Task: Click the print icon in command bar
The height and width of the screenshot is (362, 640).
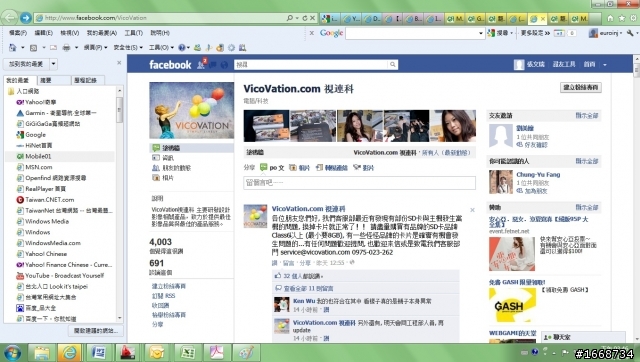Action: 66,48
